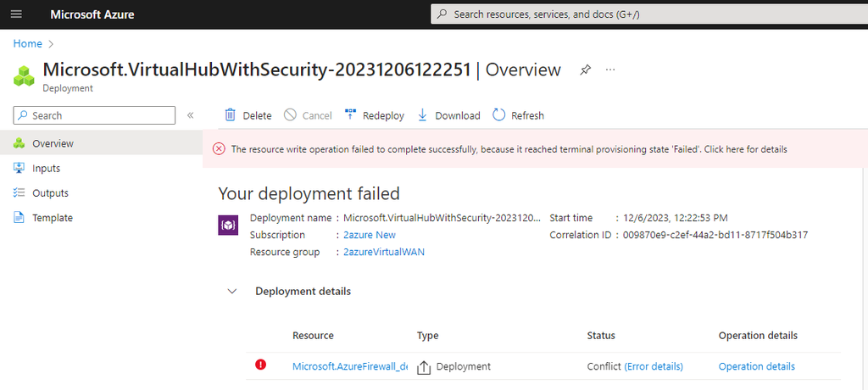
Task: Delete the deployment via trash icon
Action: 230,114
